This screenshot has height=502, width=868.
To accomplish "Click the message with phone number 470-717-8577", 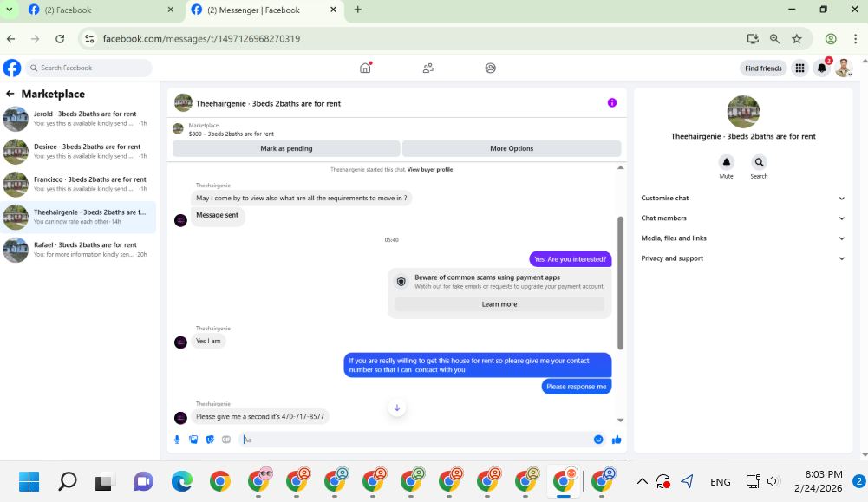I will pos(259,417).
